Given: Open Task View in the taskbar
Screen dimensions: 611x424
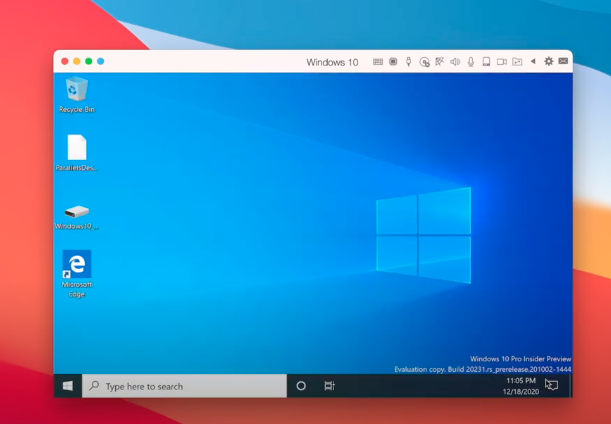Looking at the screenshot, I should (329, 386).
